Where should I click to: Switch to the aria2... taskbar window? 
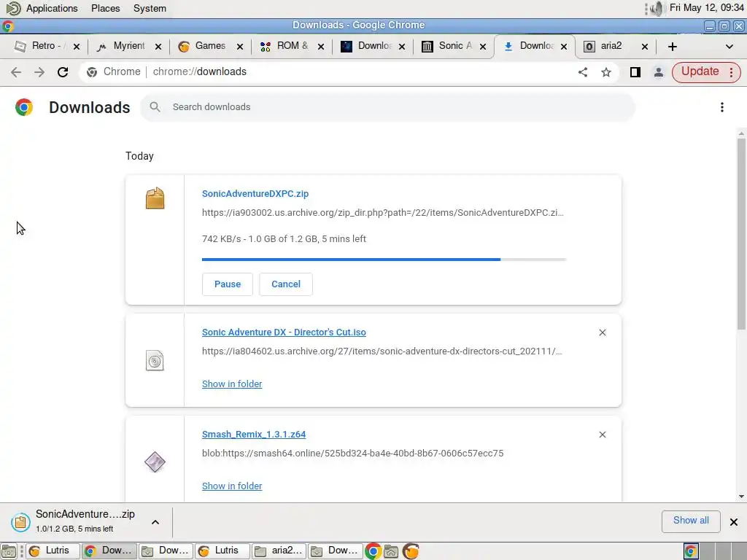coord(279,551)
